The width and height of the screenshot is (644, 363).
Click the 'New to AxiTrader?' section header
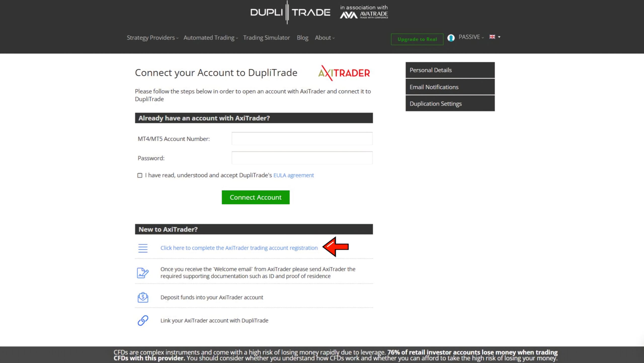tap(254, 229)
